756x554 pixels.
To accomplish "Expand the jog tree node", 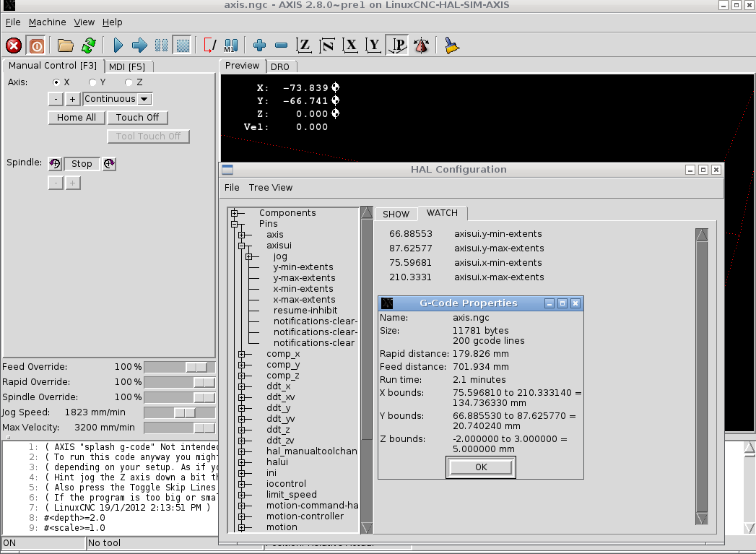I will (249, 256).
